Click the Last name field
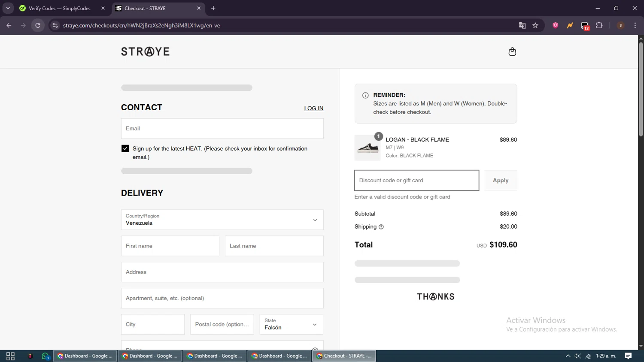644x362 pixels. tap(274, 246)
